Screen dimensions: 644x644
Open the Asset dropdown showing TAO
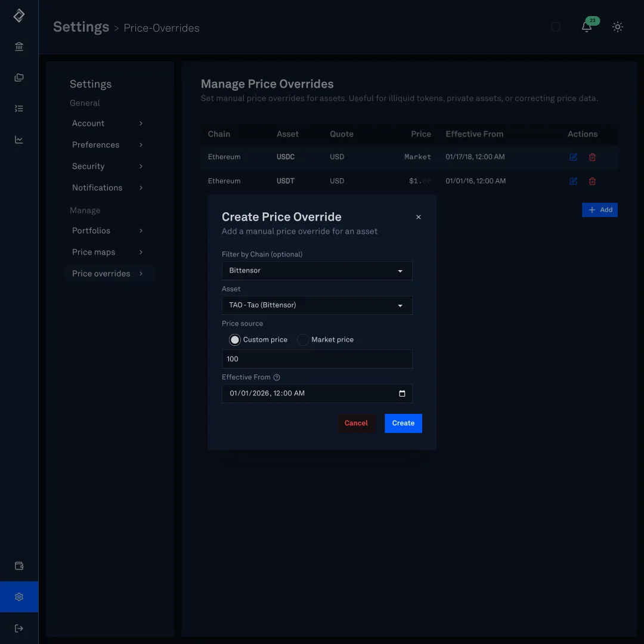click(x=317, y=305)
